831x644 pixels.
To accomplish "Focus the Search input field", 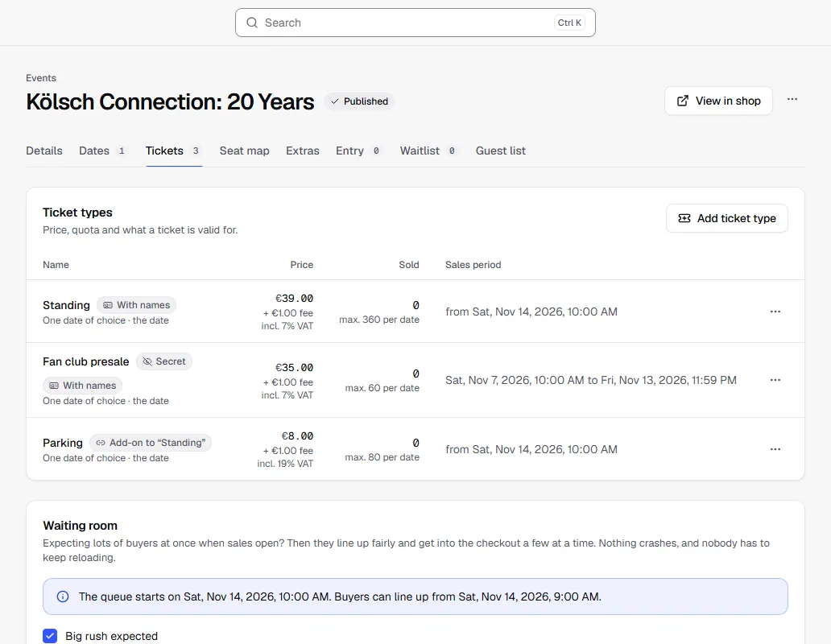I will pos(415,23).
